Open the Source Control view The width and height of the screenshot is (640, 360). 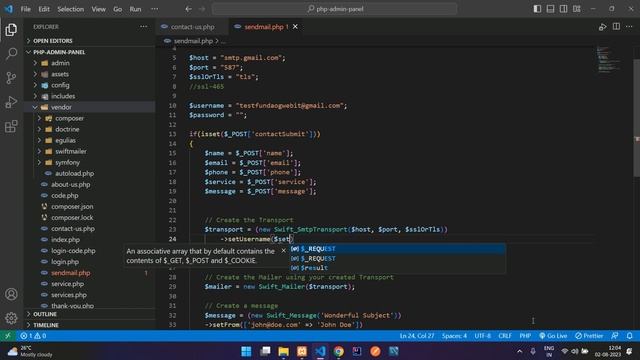[x=11, y=78]
